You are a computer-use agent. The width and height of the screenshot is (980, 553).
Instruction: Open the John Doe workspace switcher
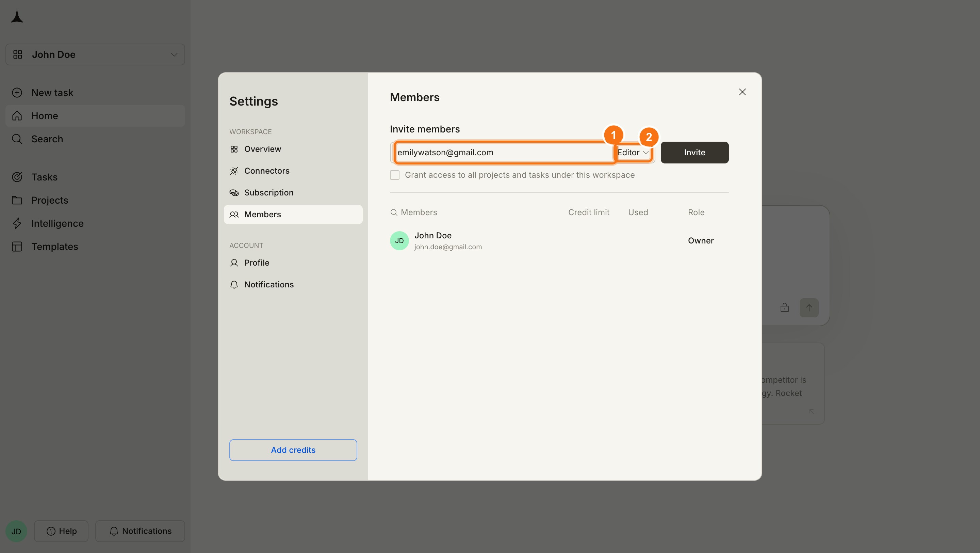pyautogui.click(x=95, y=54)
